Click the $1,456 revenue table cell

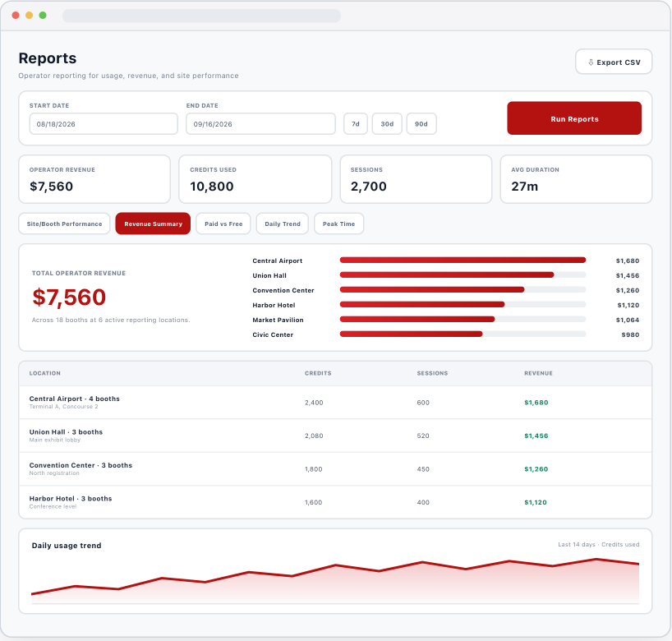[x=536, y=436]
